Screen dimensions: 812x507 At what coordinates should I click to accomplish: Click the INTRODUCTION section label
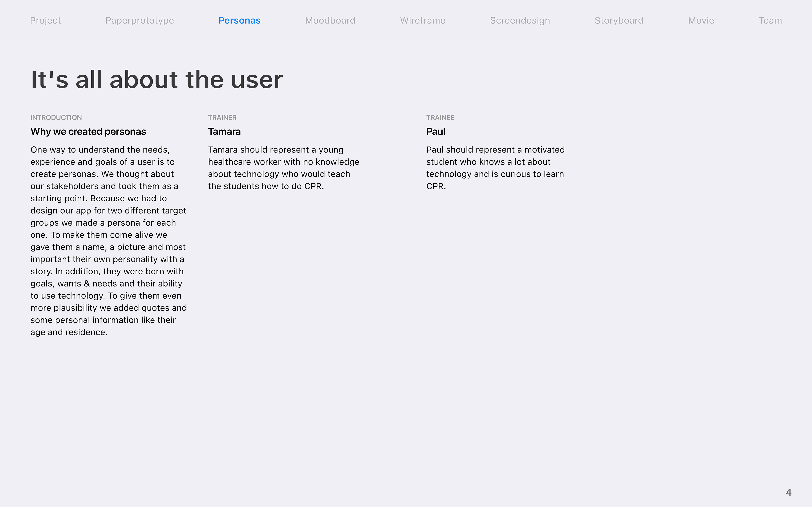pos(56,117)
